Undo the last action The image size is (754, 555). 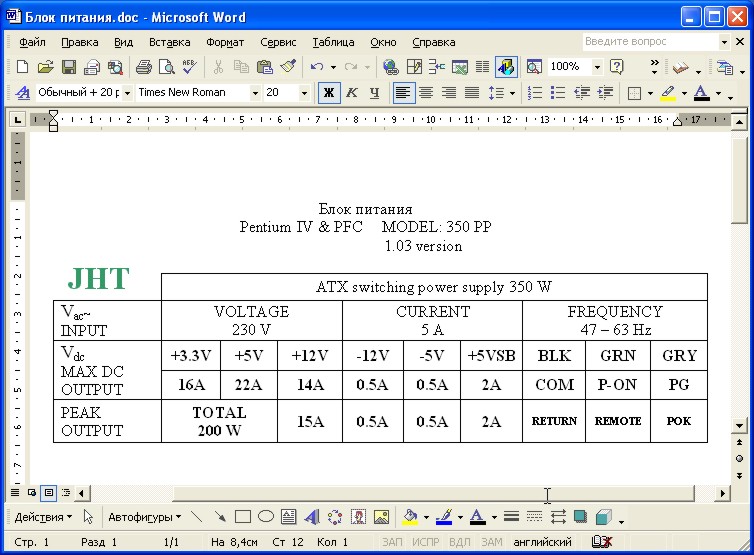click(x=316, y=66)
